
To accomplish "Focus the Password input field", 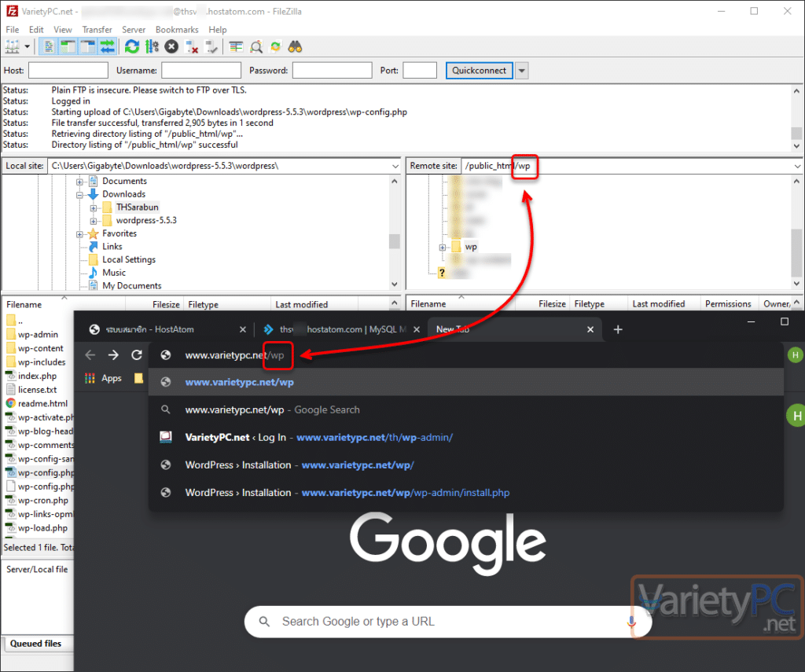I will tap(333, 70).
